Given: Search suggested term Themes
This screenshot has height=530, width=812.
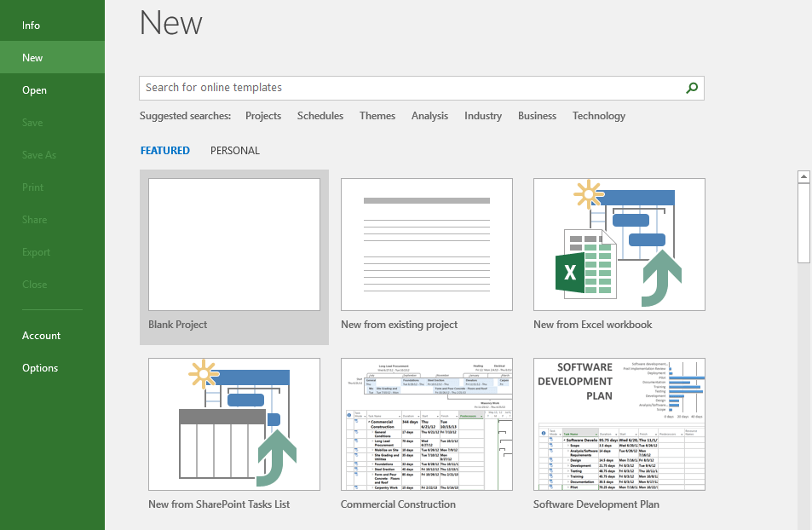Looking at the screenshot, I should click(377, 116).
